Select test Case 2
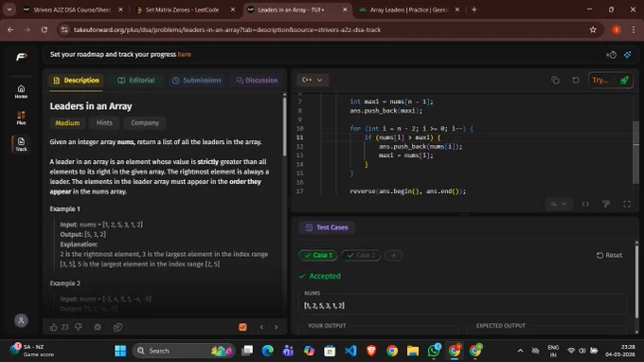 pos(361,255)
